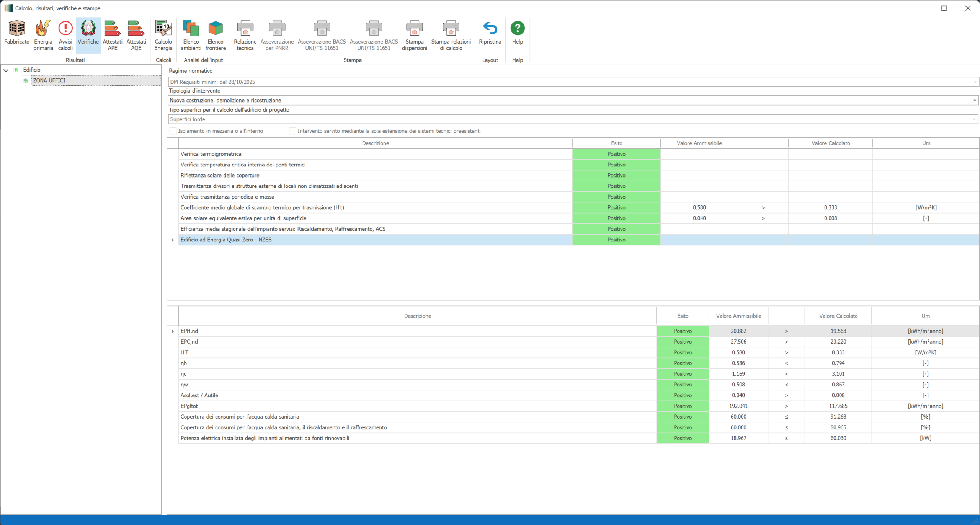Click upper table Esito column header

616,143
